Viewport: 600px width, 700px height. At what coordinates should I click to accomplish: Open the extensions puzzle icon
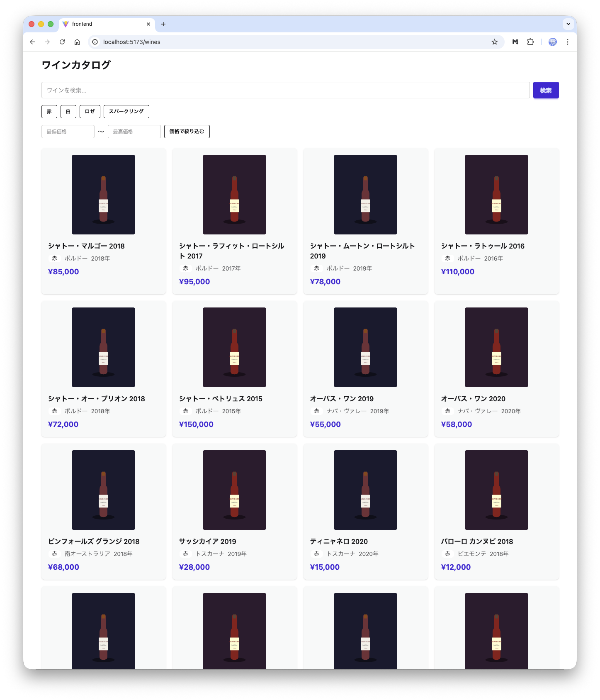point(530,42)
